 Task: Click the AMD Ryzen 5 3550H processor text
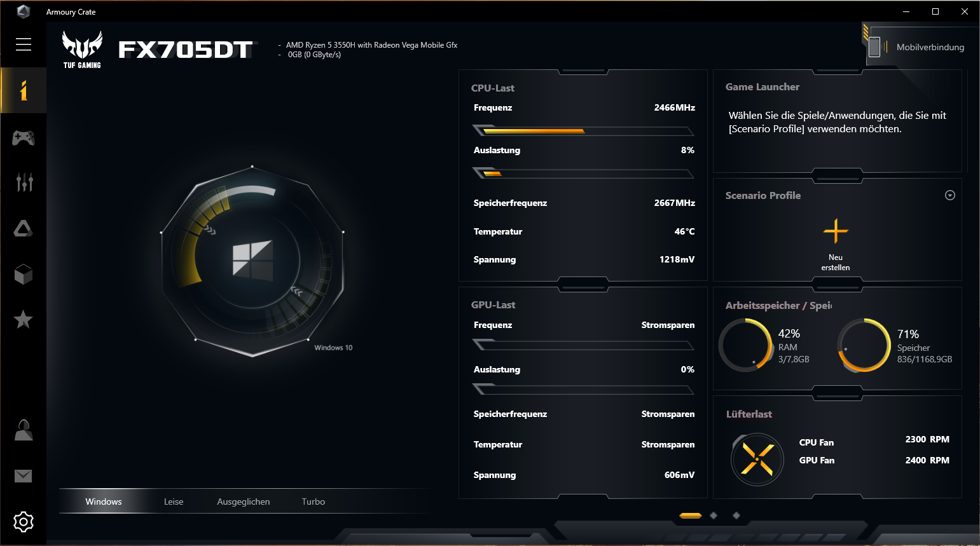click(371, 45)
